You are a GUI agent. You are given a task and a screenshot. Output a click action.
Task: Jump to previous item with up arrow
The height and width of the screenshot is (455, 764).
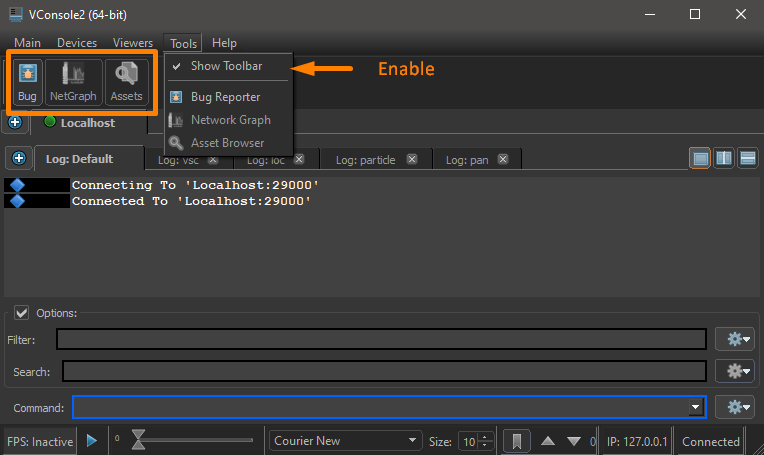point(547,441)
